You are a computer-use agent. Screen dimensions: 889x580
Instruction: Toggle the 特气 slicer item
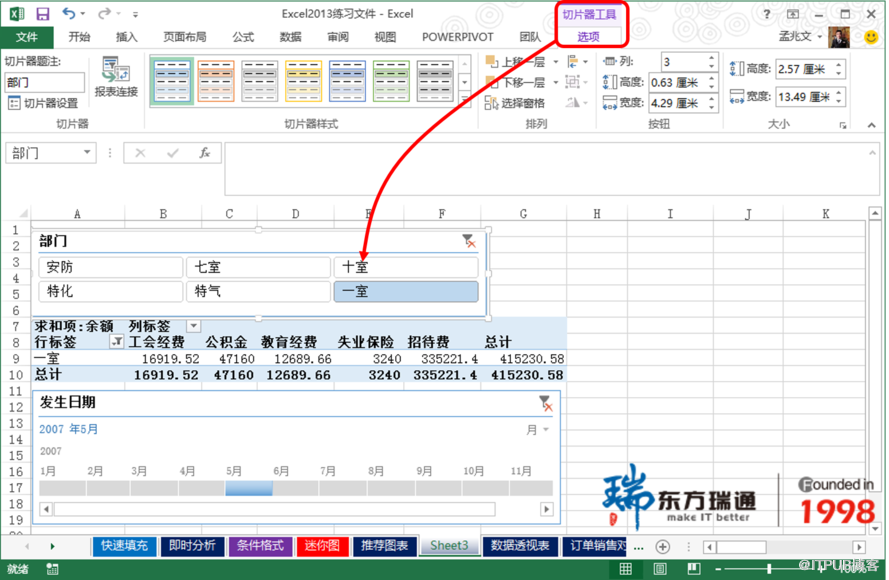(258, 291)
